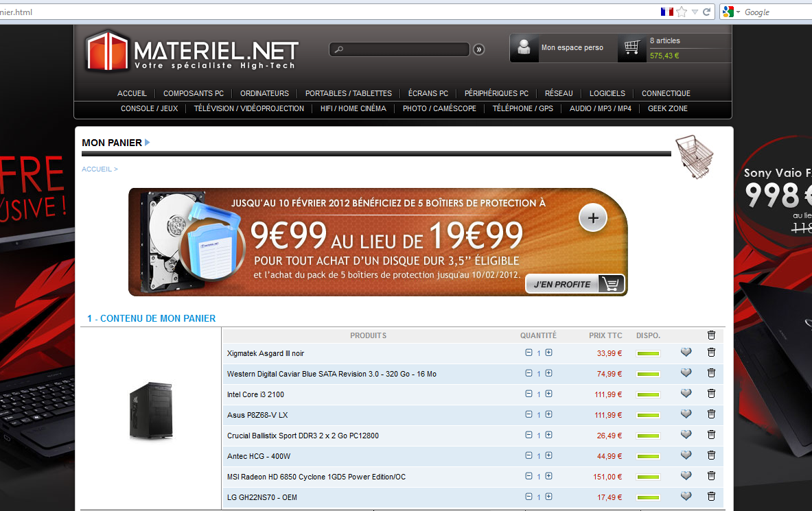Open the GEEK ZONE menu item
This screenshot has width=812, height=511.
pyautogui.click(x=667, y=108)
